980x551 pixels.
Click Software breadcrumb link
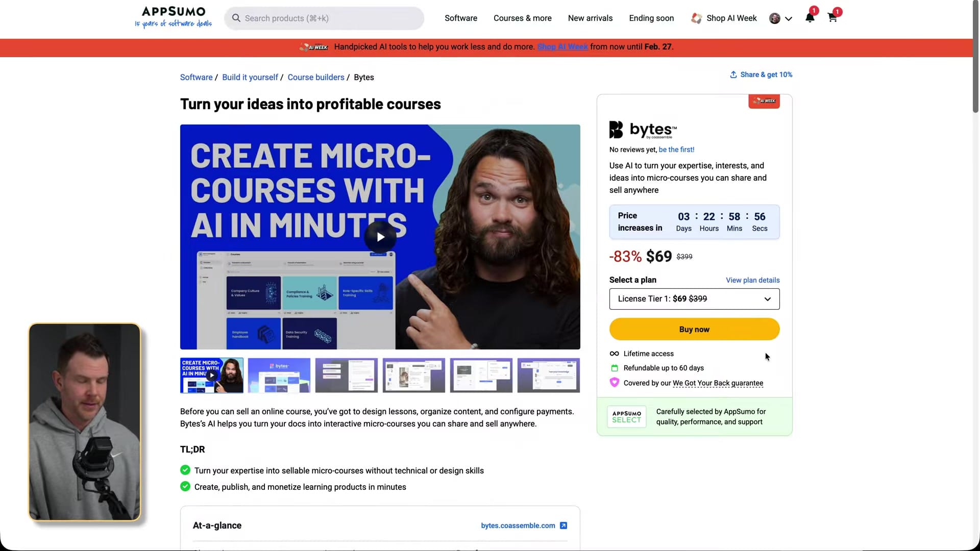[x=196, y=78]
